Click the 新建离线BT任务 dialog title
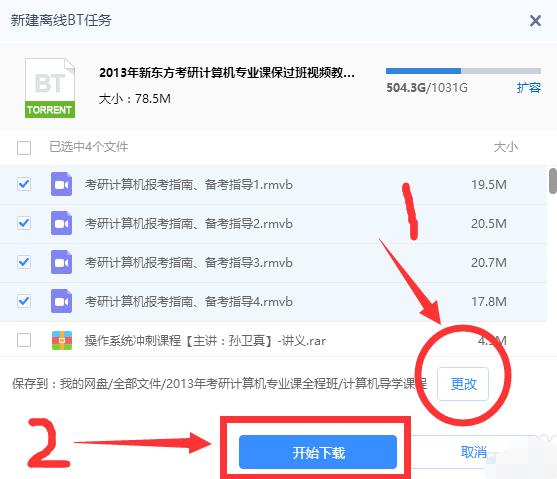 point(61,20)
